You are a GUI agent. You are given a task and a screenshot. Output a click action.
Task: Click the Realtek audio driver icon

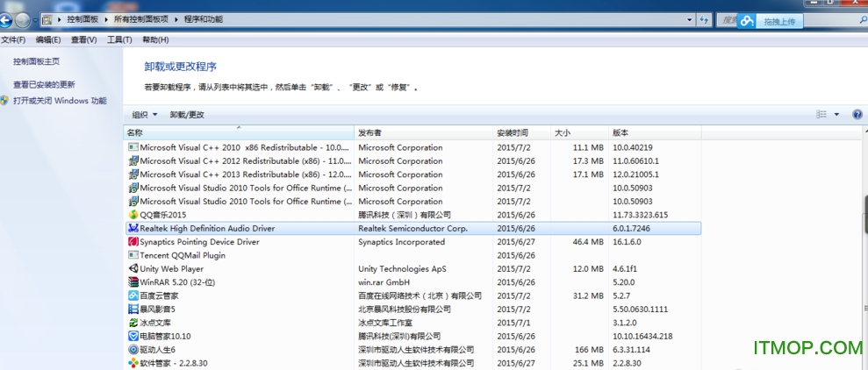pyautogui.click(x=133, y=229)
